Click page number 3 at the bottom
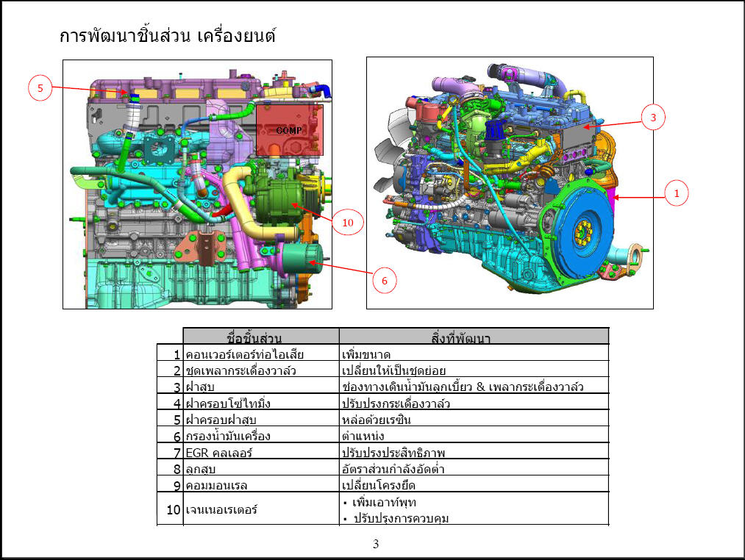 pos(376,544)
